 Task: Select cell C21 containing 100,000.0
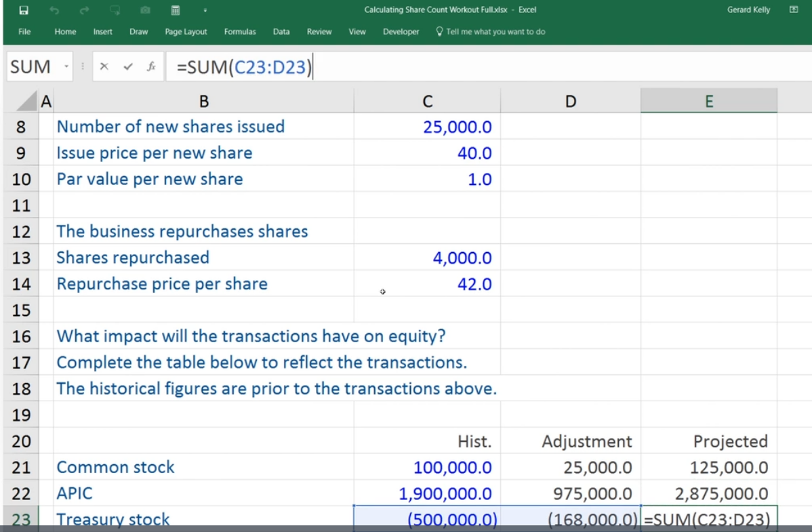[x=427, y=467]
